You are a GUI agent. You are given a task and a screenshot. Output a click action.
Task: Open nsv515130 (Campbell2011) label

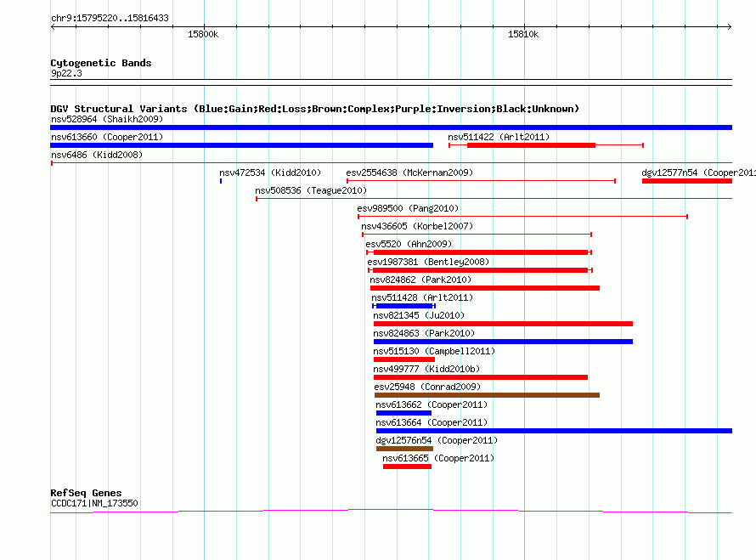(434, 351)
